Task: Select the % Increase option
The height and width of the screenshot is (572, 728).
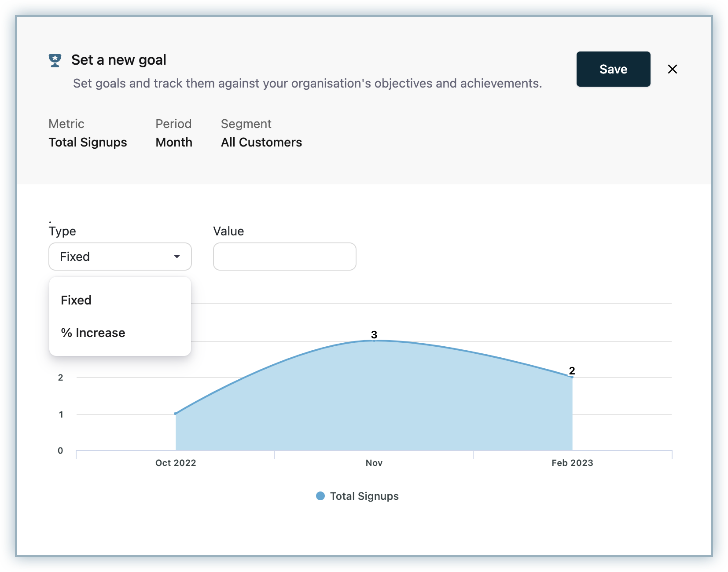Action: click(93, 333)
